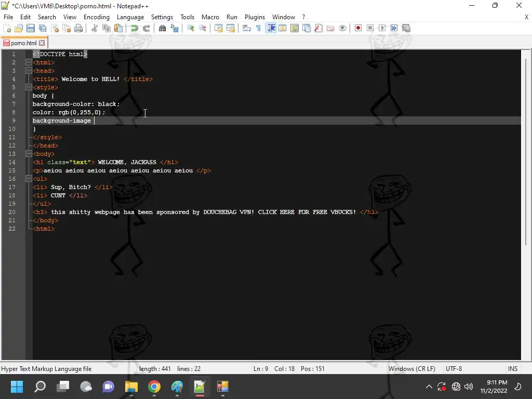Viewport: 532px width, 399px height.
Task: Place cursor in the title text 'Welcome to HELL!'
Action: coord(90,79)
